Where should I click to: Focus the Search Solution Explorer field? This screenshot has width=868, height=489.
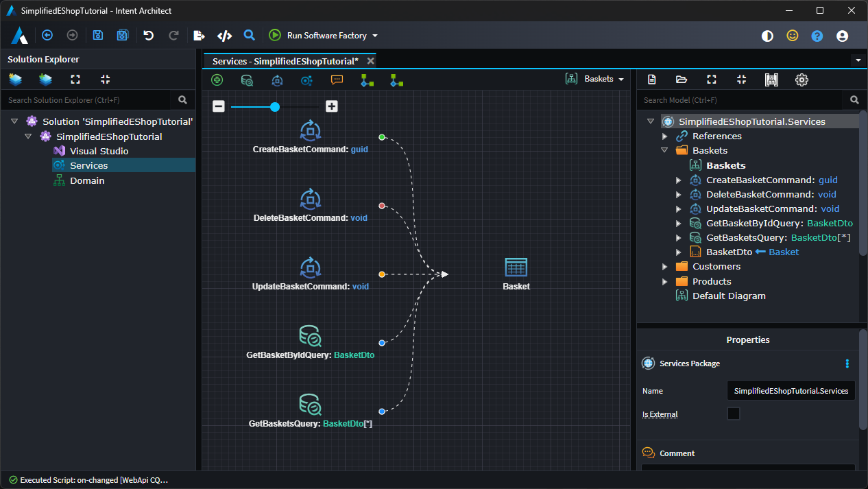(87, 99)
